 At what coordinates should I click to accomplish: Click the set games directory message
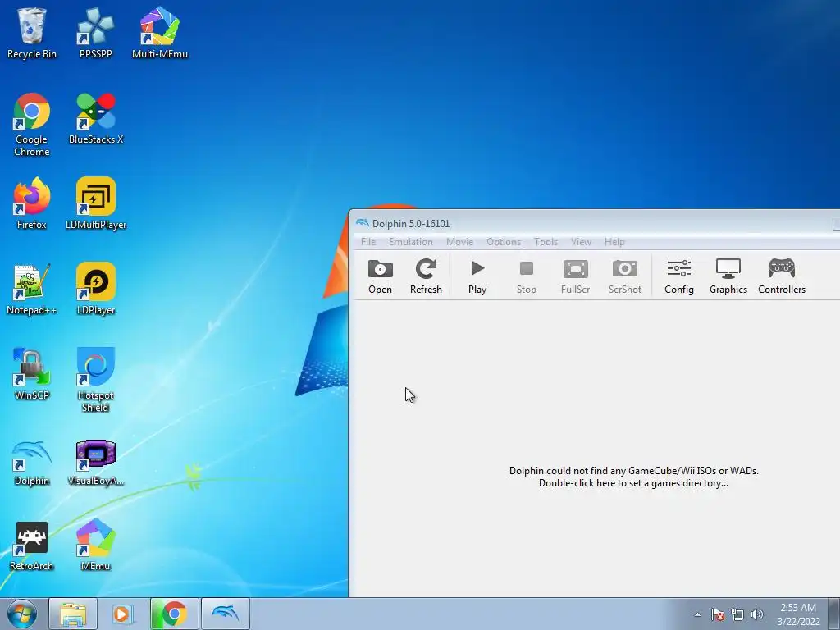(x=634, y=477)
